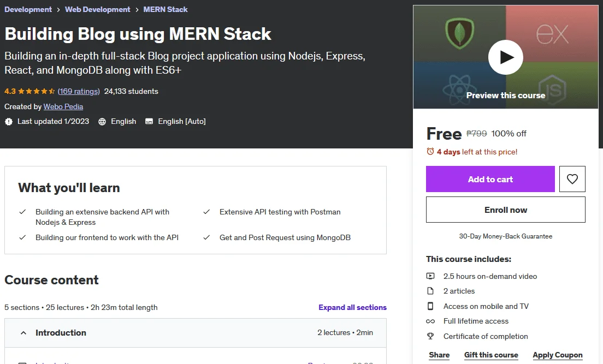Viewport: 603px width, 364px height.
Task: Visit Webo Pedia instructor profile
Action: (x=63, y=106)
